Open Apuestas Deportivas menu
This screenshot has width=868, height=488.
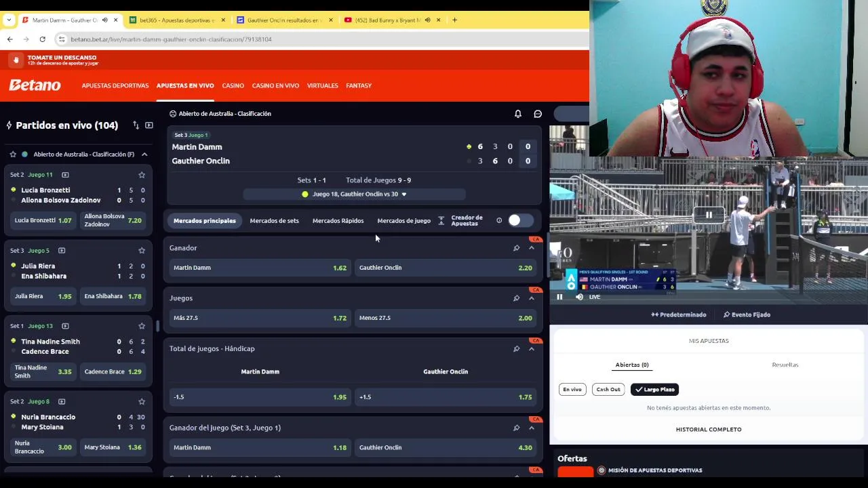click(115, 85)
